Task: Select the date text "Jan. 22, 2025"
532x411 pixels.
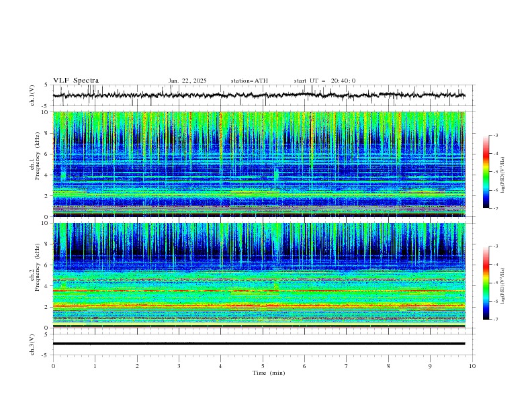Action: tap(187, 81)
